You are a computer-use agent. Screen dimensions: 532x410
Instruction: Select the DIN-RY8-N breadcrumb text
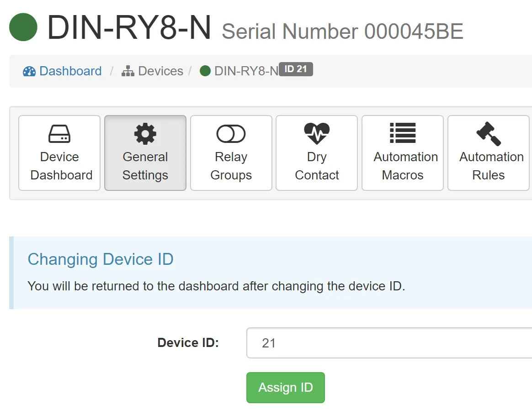tap(246, 71)
